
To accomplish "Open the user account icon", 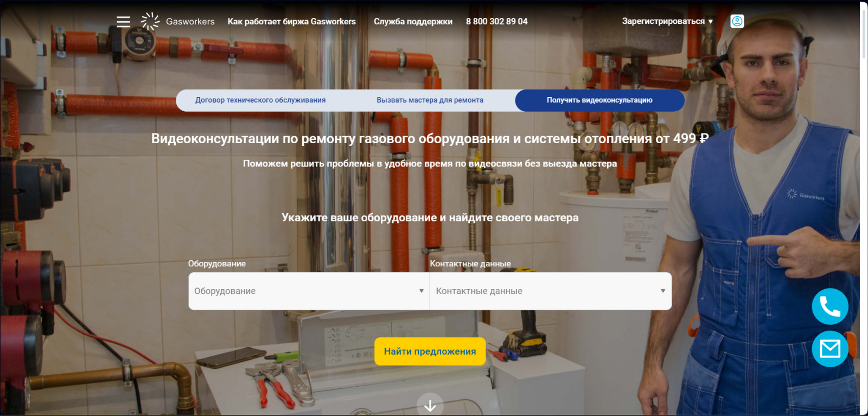I will click(737, 21).
